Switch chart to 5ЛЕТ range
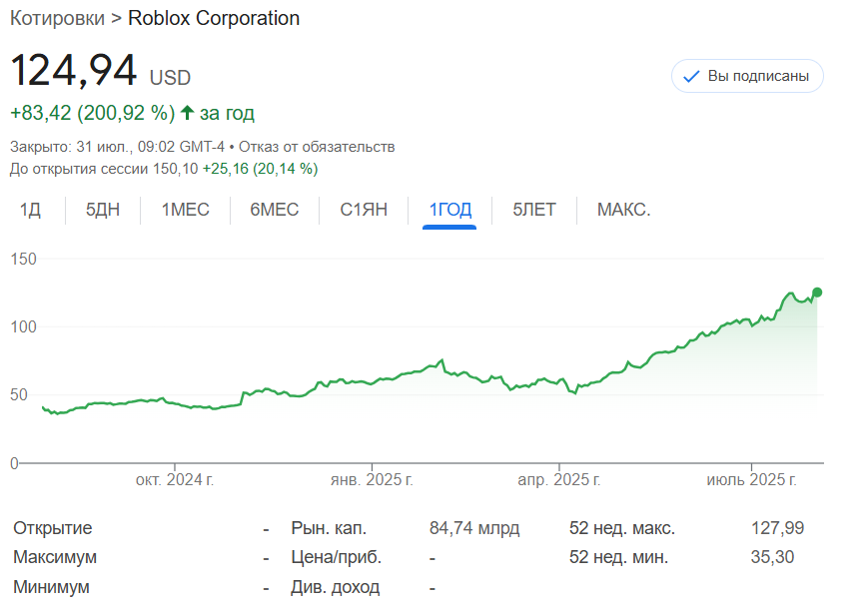This screenshot has width=868, height=610. 534,210
